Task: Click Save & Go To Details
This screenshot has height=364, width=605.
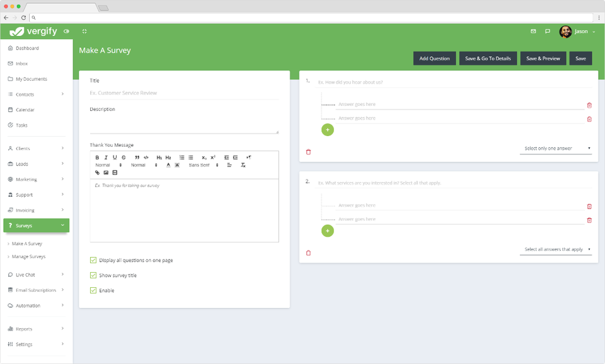Action: (x=488, y=59)
